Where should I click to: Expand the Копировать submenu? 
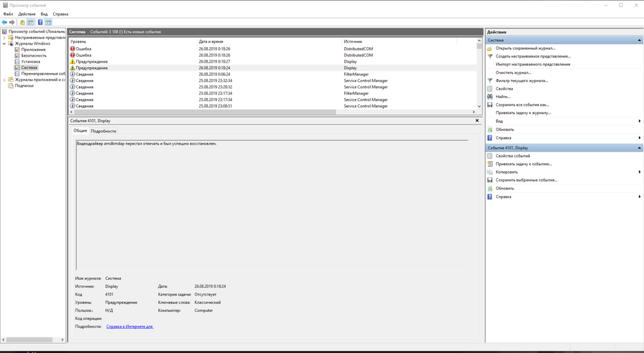639,172
